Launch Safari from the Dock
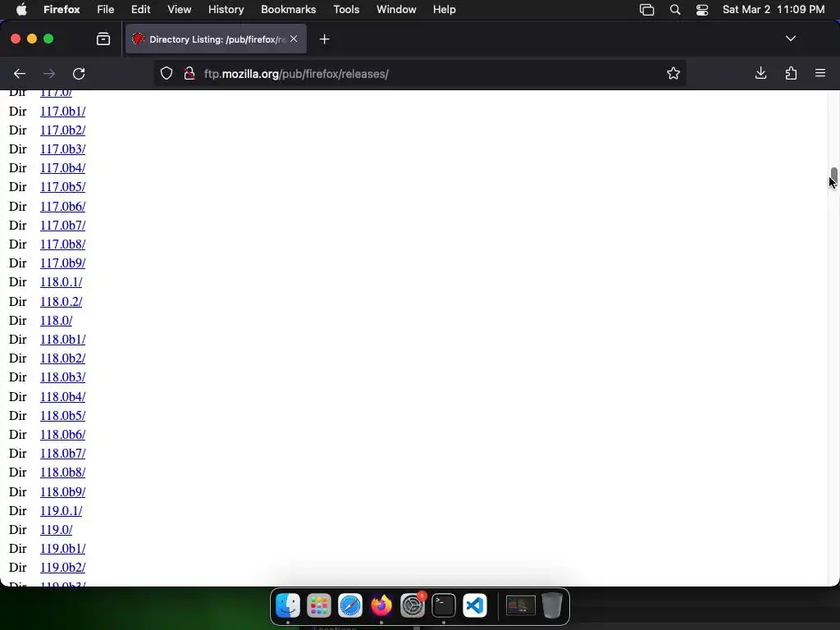This screenshot has height=630, width=840. point(350,605)
